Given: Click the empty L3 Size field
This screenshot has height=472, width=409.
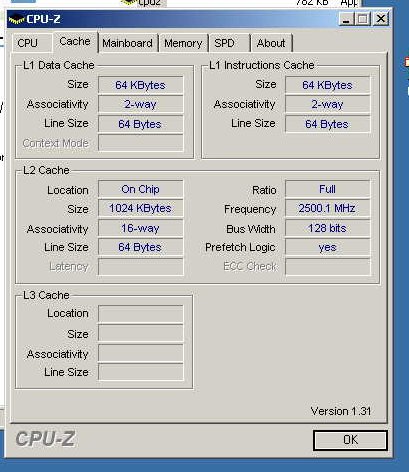Looking at the screenshot, I should pyautogui.click(x=141, y=334).
